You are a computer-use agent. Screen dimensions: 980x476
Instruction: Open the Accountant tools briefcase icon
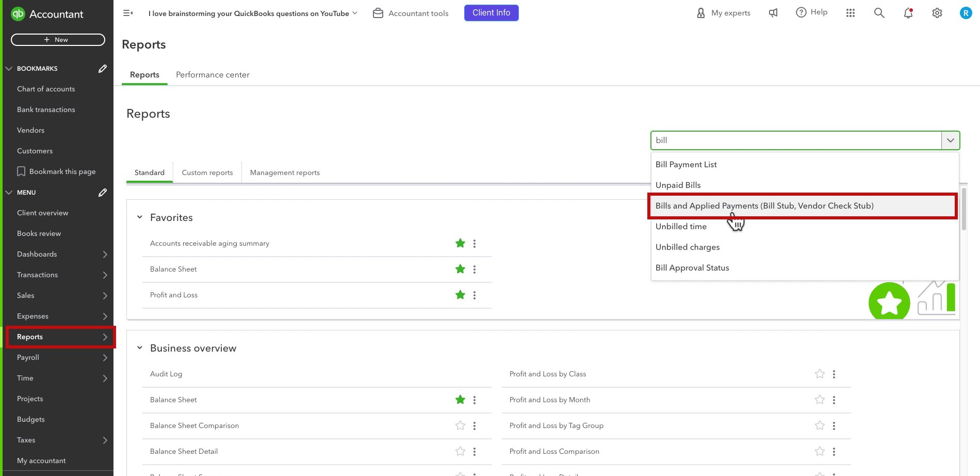point(378,13)
